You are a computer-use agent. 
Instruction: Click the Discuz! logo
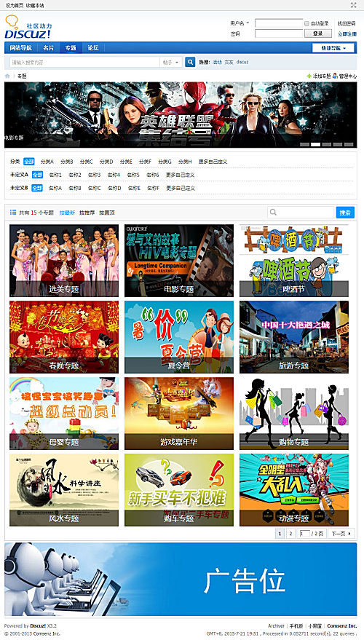click(28, 27)
